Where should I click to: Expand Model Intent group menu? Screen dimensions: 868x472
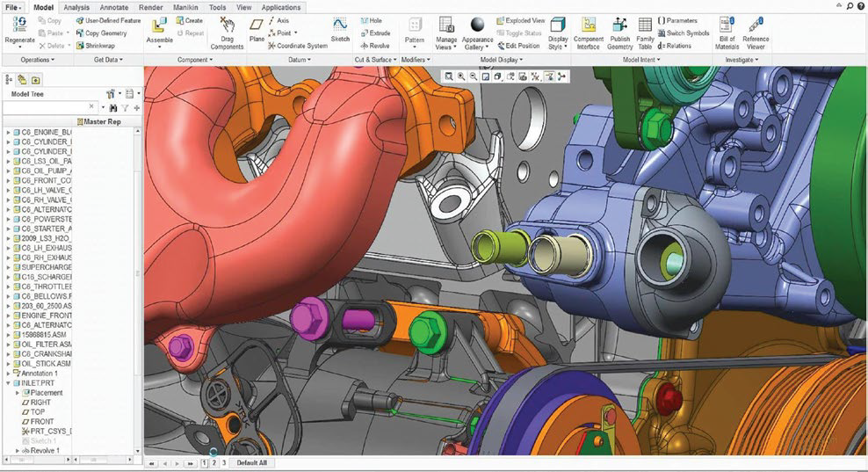click(641, 60)
